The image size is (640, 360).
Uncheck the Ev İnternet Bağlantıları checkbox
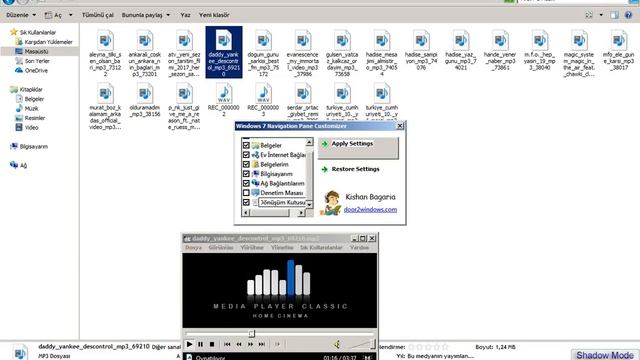click(246, 155)
